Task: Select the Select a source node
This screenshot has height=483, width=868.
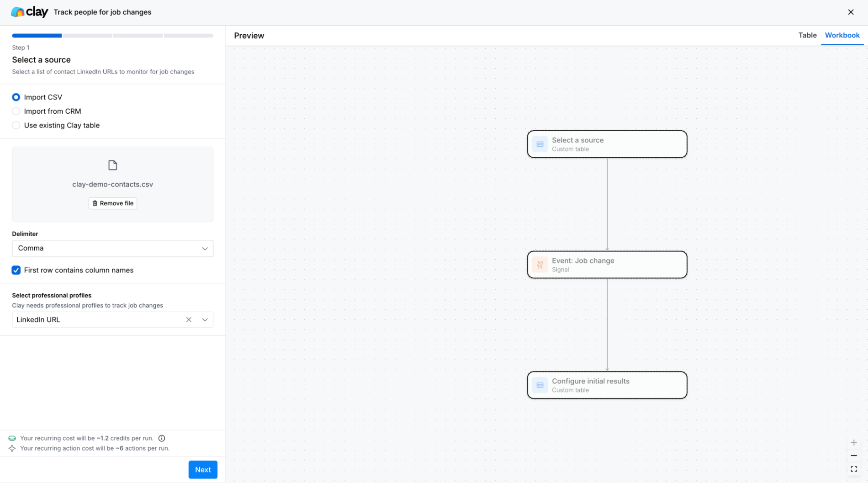Action: pyautogui.click(x=607, y=144)
